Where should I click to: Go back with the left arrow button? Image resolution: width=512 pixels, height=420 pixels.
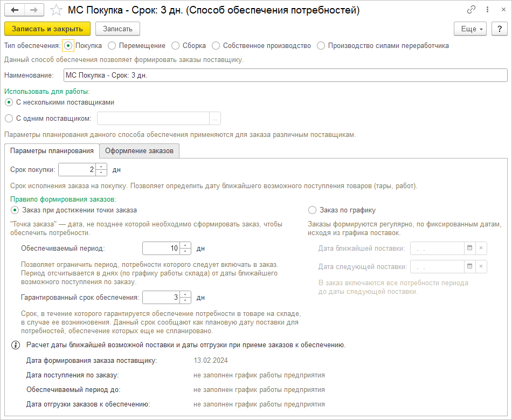click(x=15, y=10)
